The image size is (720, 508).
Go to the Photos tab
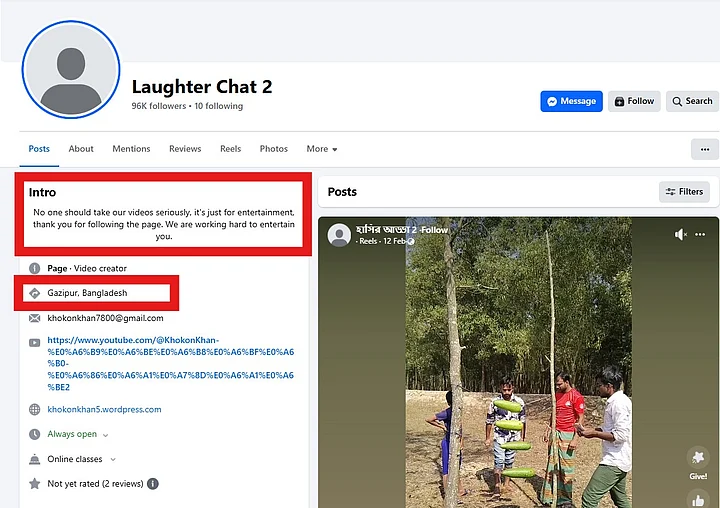click(273, 149)
